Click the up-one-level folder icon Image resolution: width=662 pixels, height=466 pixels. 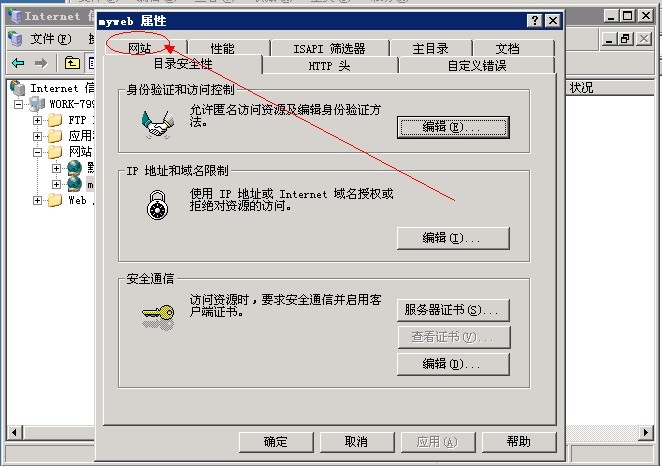[72, 63]
